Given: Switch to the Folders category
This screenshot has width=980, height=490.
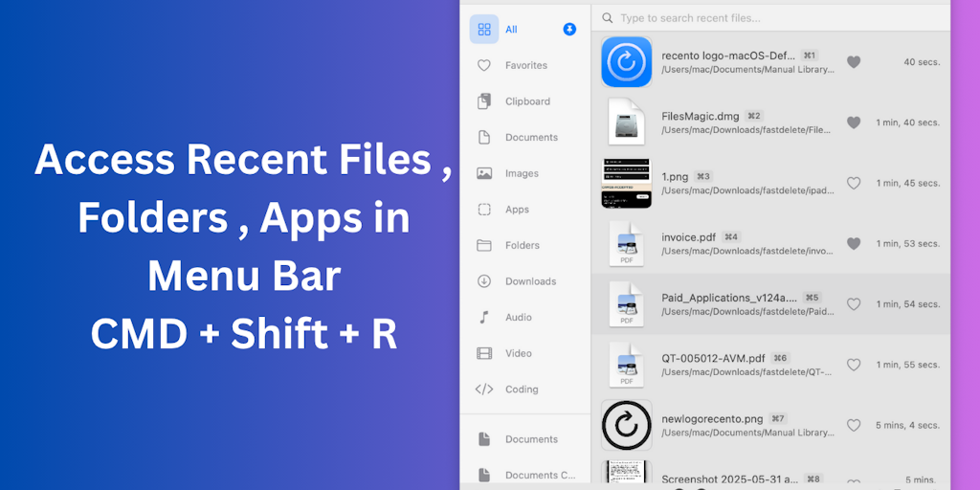Looking at the screenshot, I should click(523, 245).
